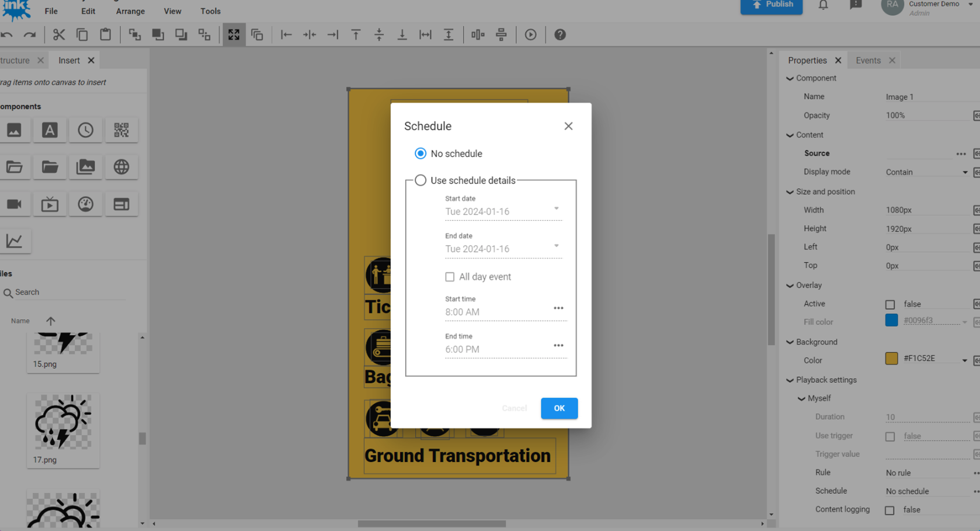The width and height of the screenshot is (980, 531).
Task: Click the Background color swatch
Action: click(x=891, y=358)
